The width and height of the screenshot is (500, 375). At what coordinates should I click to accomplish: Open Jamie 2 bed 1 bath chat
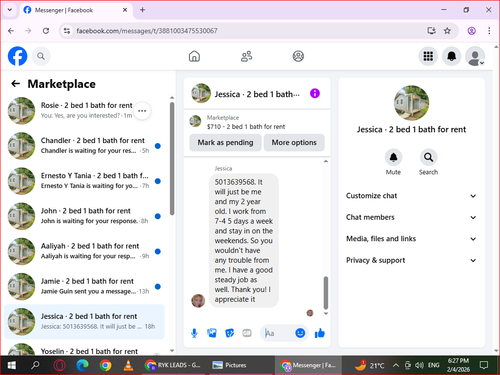(84, 286)
